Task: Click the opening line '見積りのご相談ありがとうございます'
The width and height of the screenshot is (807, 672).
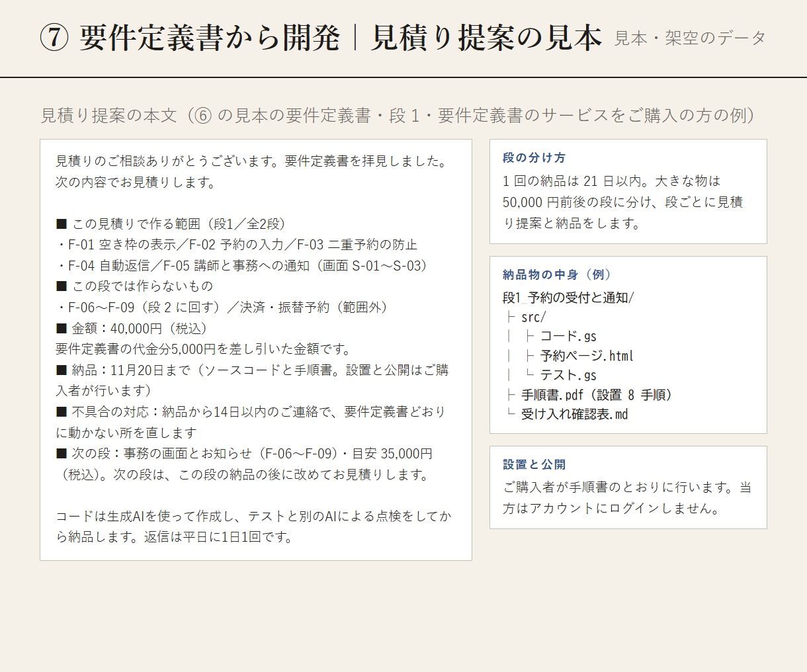Action: coord(164,161)
